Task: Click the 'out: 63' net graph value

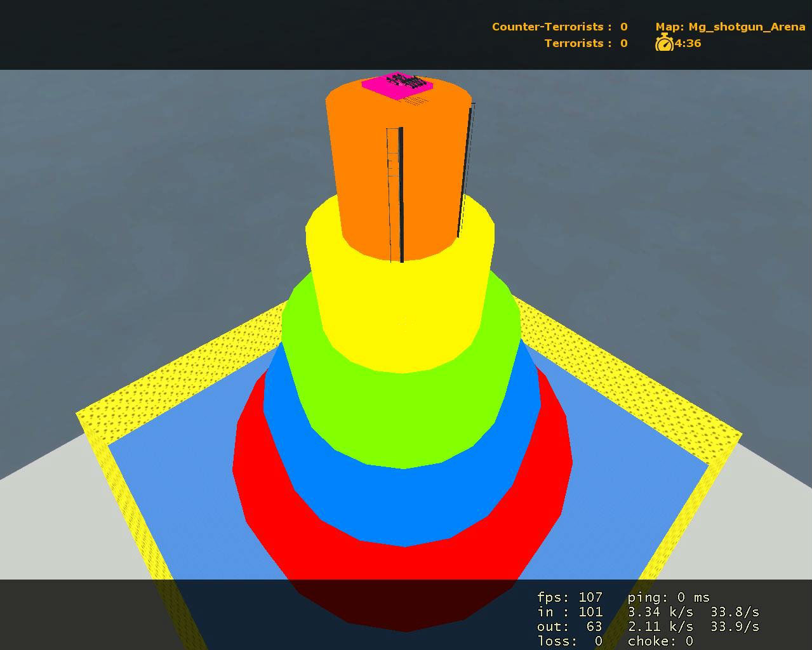Action: click(x=569, y=627)
